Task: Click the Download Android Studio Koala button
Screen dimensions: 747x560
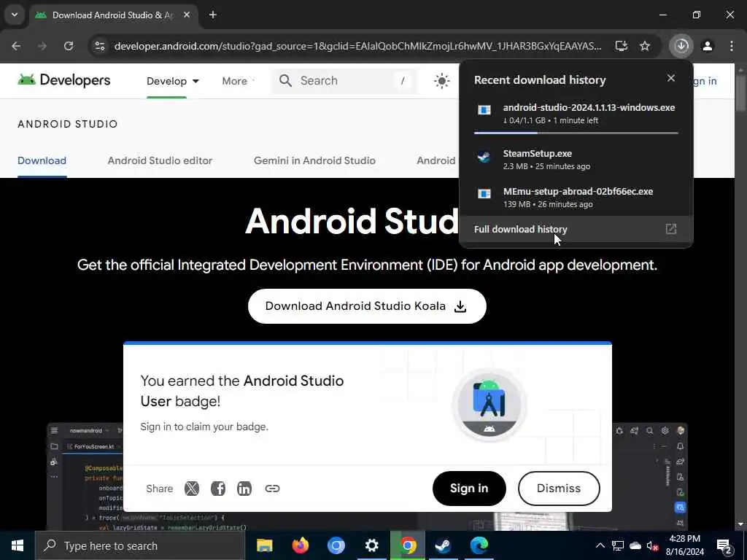Action: [x=367, y=306]
